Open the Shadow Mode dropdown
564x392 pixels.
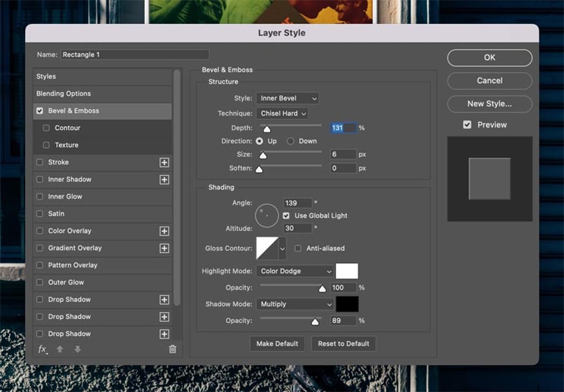pyautogui.click(x=295, y=304)
